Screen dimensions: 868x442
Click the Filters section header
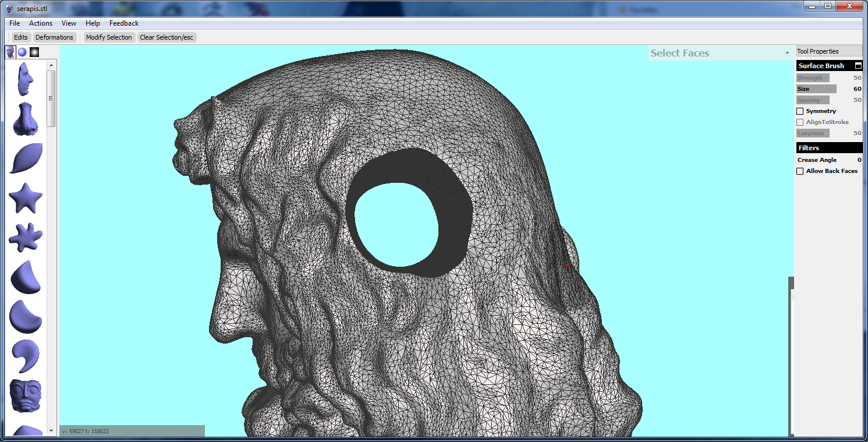(829, 148)
